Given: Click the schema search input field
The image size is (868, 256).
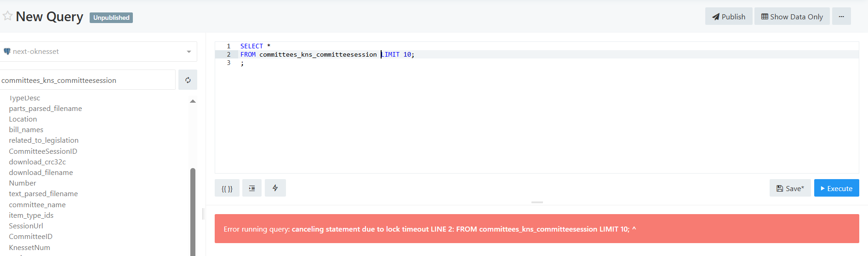Looking at the screenshot, I should [x=87, y=80].
